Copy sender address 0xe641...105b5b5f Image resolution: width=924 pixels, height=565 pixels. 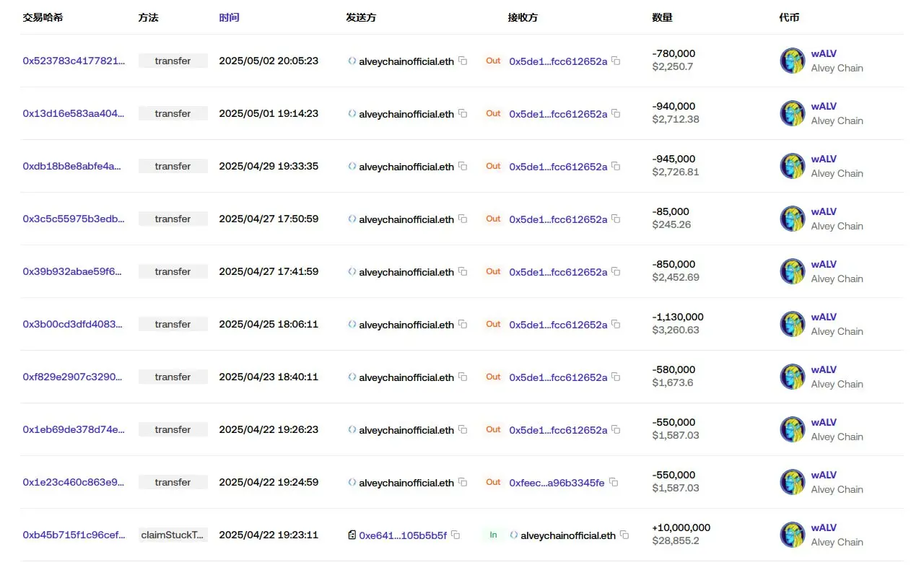tap(456, 535)
